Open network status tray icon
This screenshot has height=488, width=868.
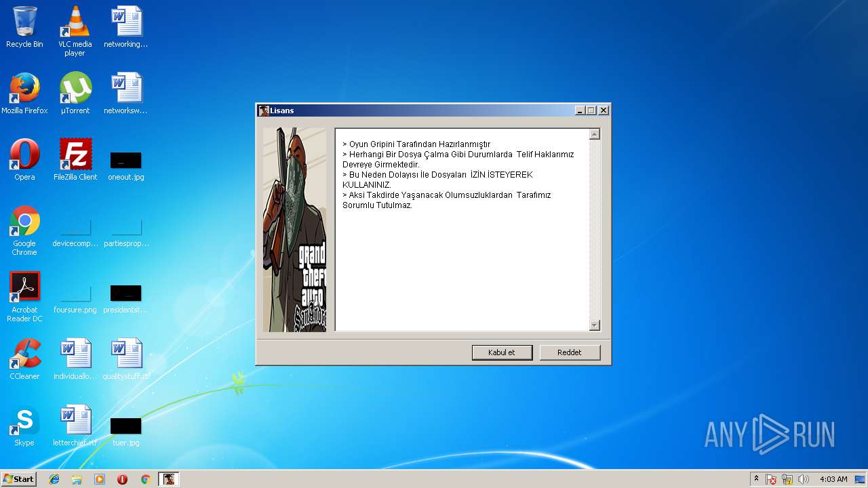(787, 479)
